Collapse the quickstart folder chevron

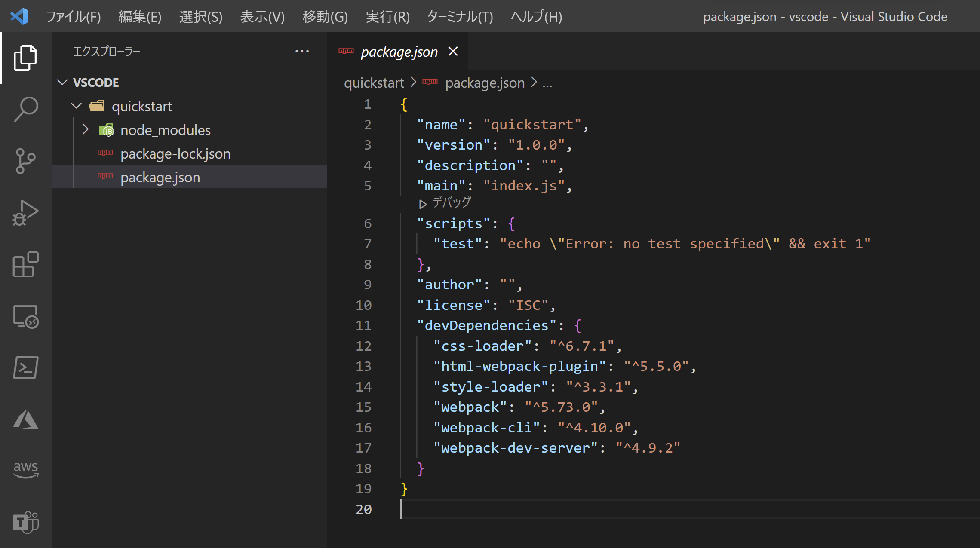point(77,106)
